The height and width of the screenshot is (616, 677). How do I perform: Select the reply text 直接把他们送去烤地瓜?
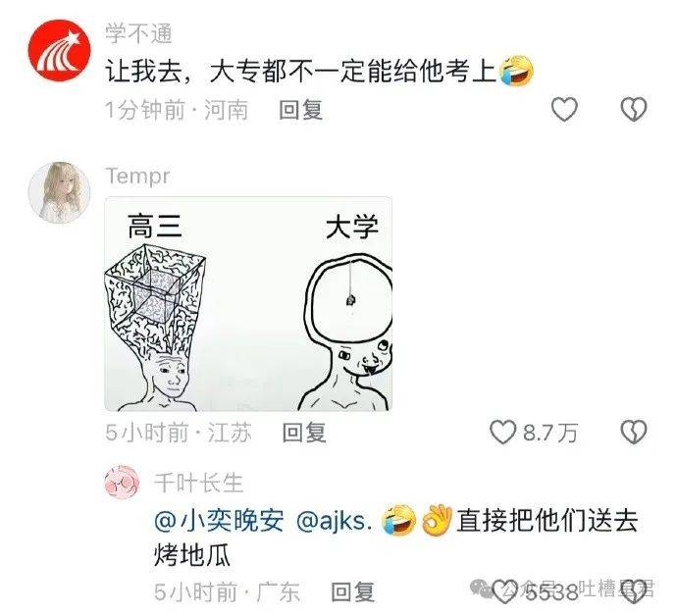click(396, 538)
